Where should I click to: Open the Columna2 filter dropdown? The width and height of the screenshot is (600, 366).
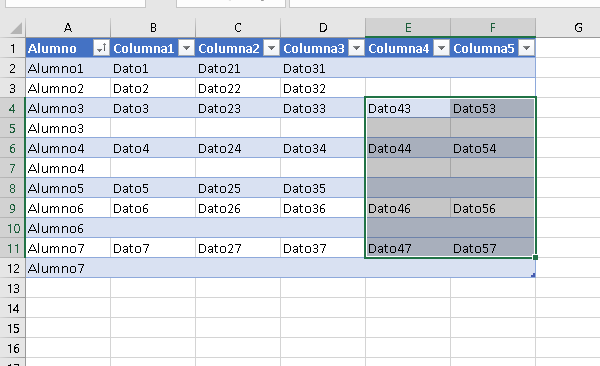point(272,48)
